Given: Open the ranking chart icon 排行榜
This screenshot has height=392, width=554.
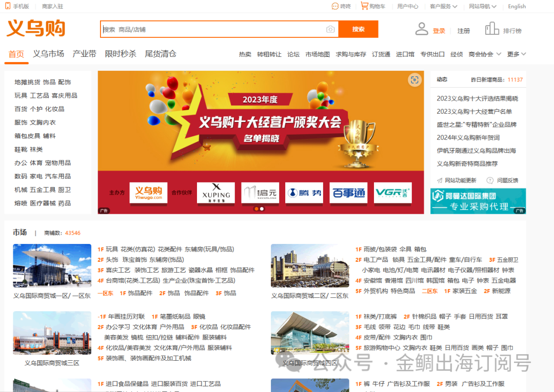Looking at the screenshot, I should click(x=492, y=29).
